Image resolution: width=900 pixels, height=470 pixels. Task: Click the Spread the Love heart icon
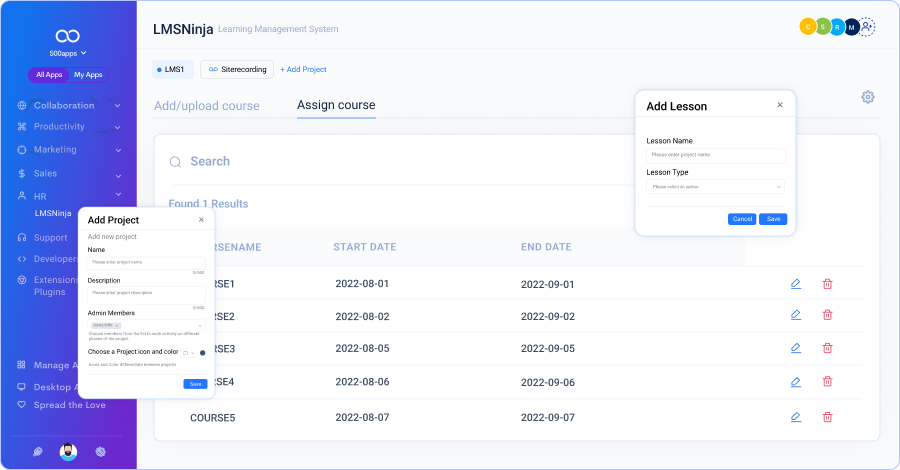(22, 405)
